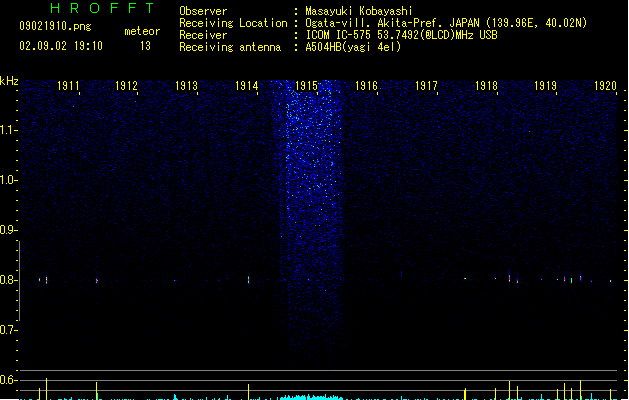Select the filename 09021910.png
The height and width of the screenshot is (400, 629).
(x=55, y=26)
